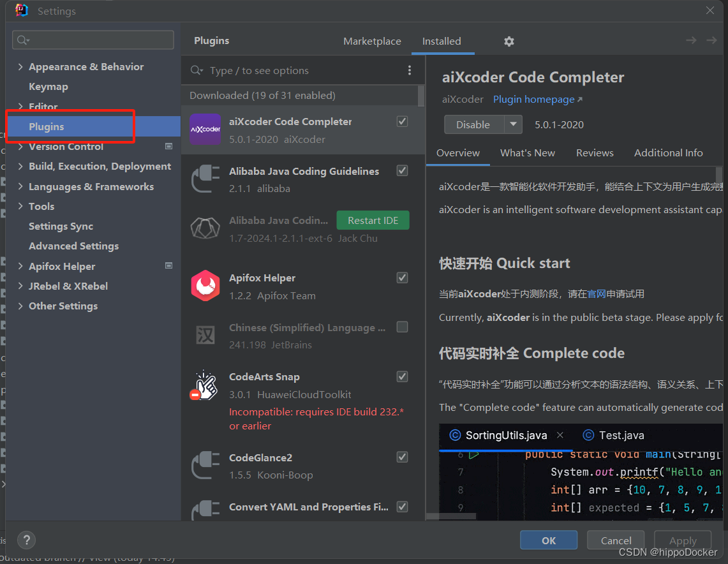The height and width of the screenshot is (564, 728).
Task: Open the 官网 link in Quick start
Action: coord(597,293)
